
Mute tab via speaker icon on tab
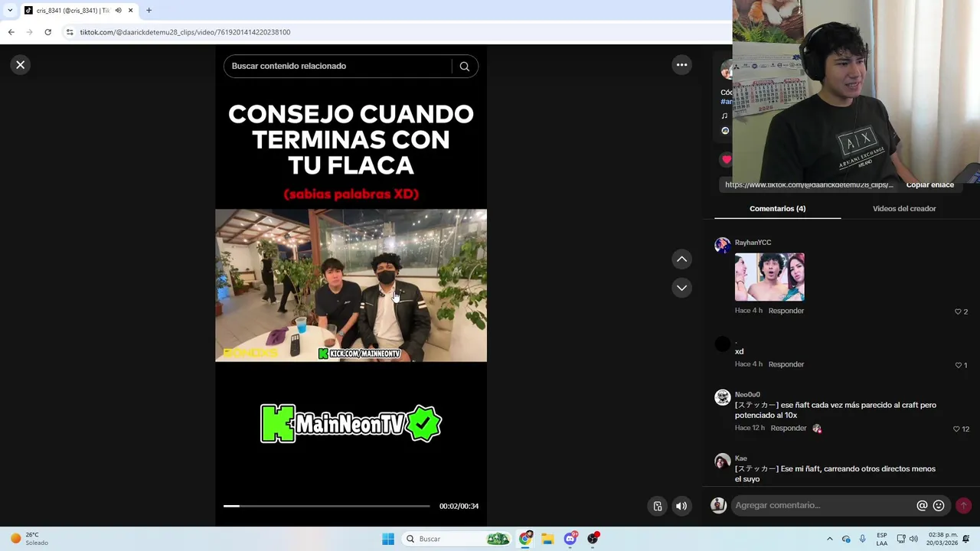(x=118, y=11)
